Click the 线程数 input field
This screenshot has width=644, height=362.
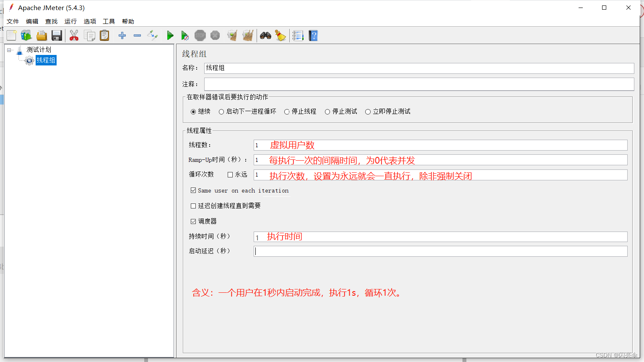click(x=440, y=145)
